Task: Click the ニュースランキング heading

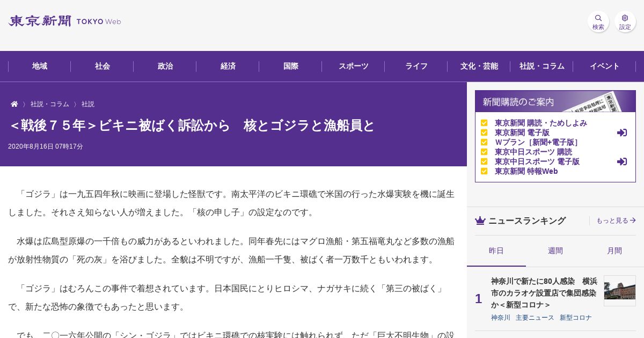Action: (527, 221)
